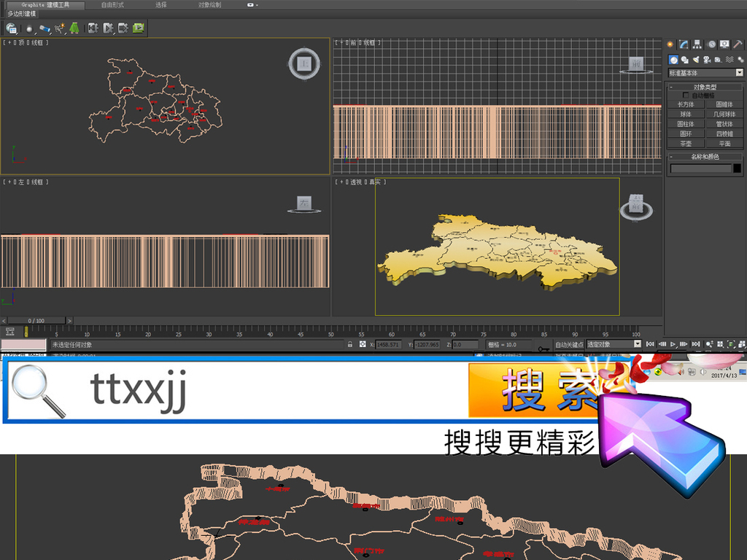Viewport: 747px width, 560px height.
Task: Select the Cameras creation category icon
Action: coord(707,60)
